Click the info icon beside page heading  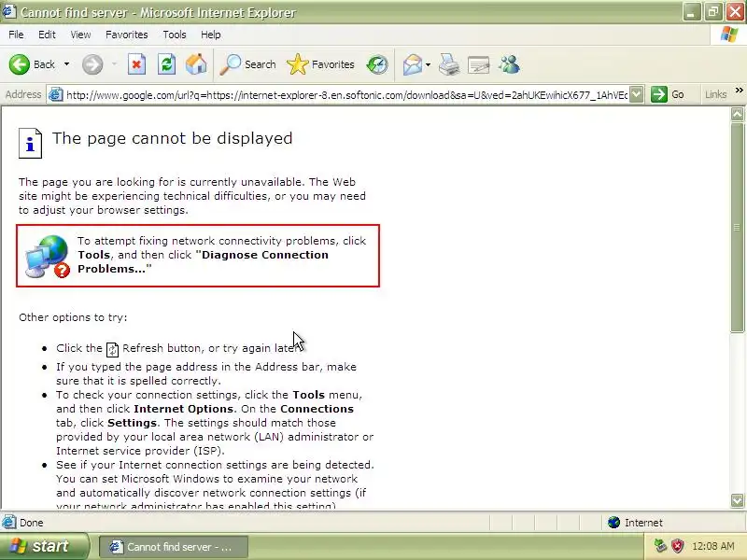(x=30, y=143)
